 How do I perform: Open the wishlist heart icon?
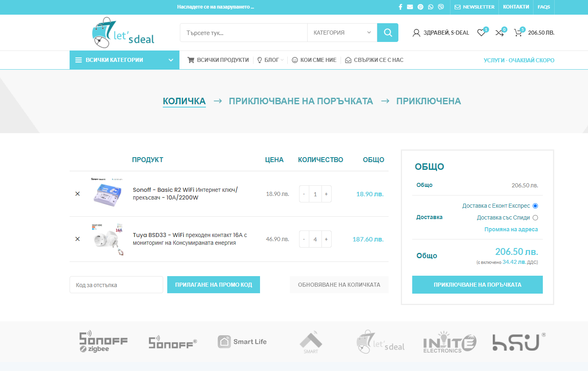[x=482, y=33]
